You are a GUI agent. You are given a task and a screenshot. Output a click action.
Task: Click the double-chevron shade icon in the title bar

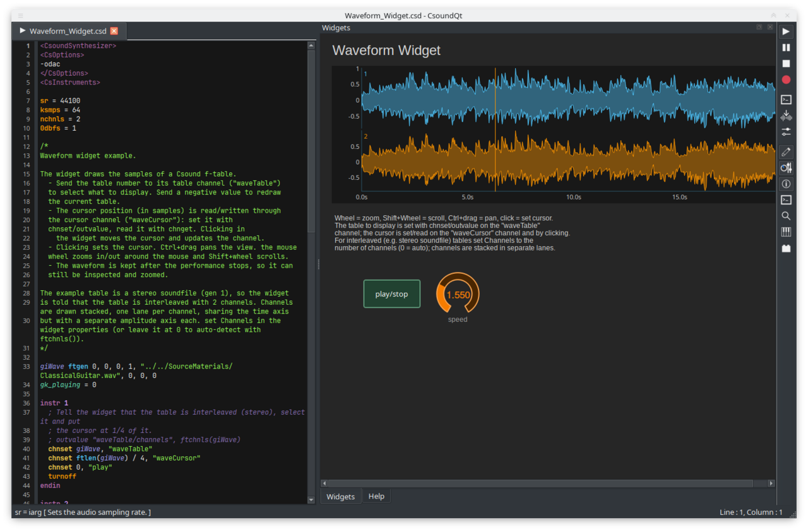(x=774, y=15)
